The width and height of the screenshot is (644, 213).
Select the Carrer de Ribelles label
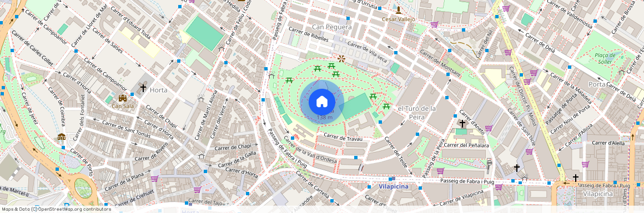pos(309,34)
